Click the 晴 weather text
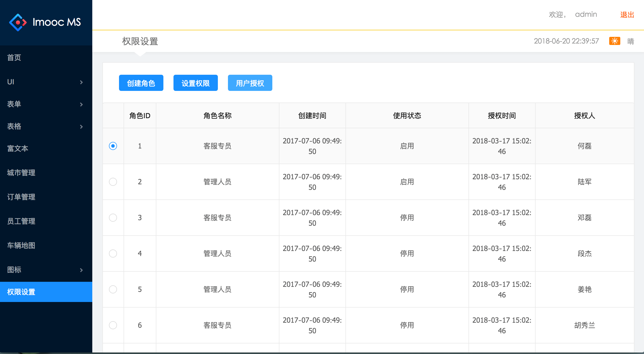The width and height of the screenshot is (644, 354). click(x=631, y=41)
